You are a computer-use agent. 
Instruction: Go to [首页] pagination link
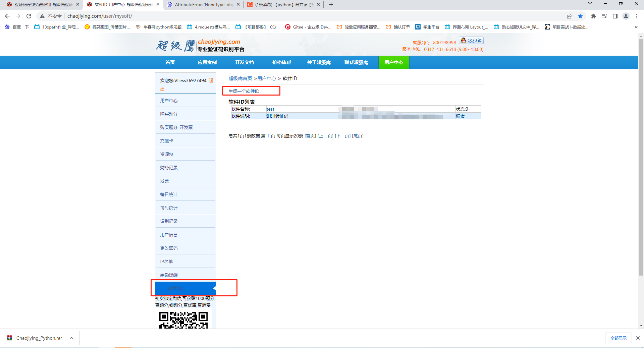(x=310, y=136)
